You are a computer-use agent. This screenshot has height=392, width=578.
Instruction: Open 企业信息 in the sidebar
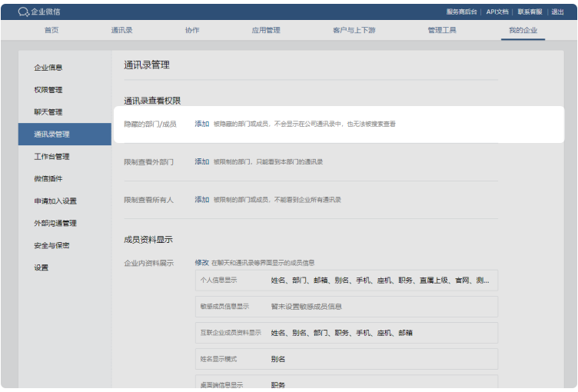pyautogui.click(x=48, y=68)
